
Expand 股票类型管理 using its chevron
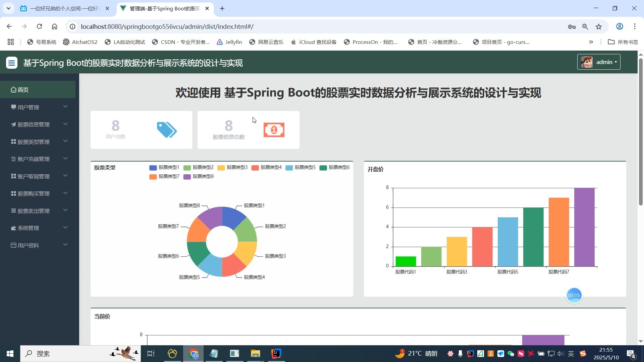(x=65, y=141)
